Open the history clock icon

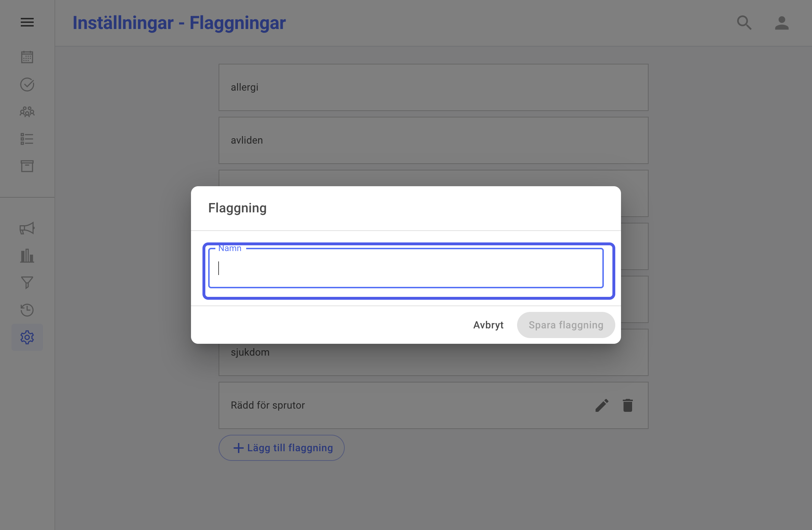(x=27, y=310)
